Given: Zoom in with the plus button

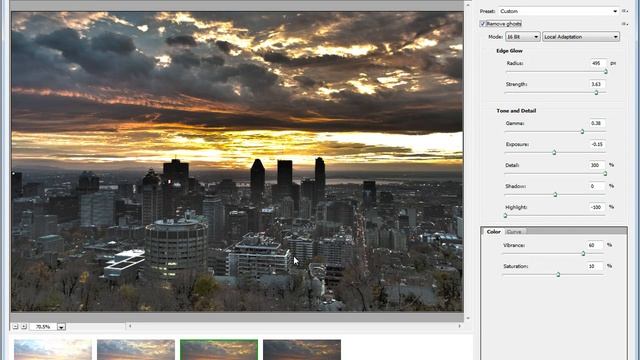Looking at the screenshot, I should [24, 327].
